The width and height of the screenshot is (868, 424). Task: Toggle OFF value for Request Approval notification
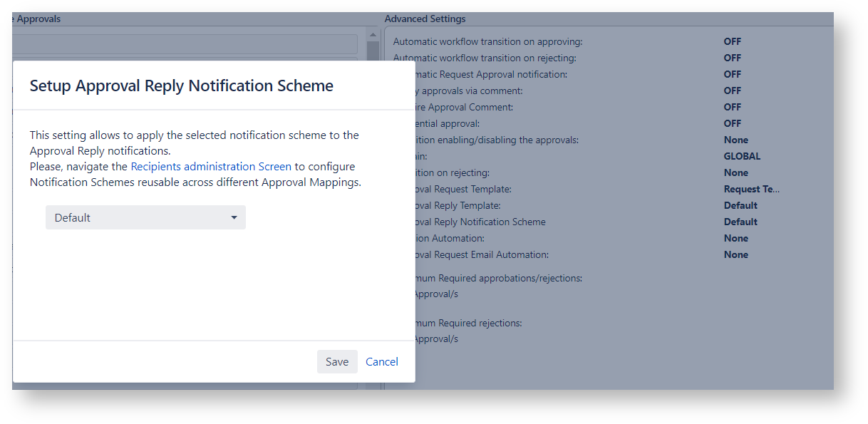(733, 75)
